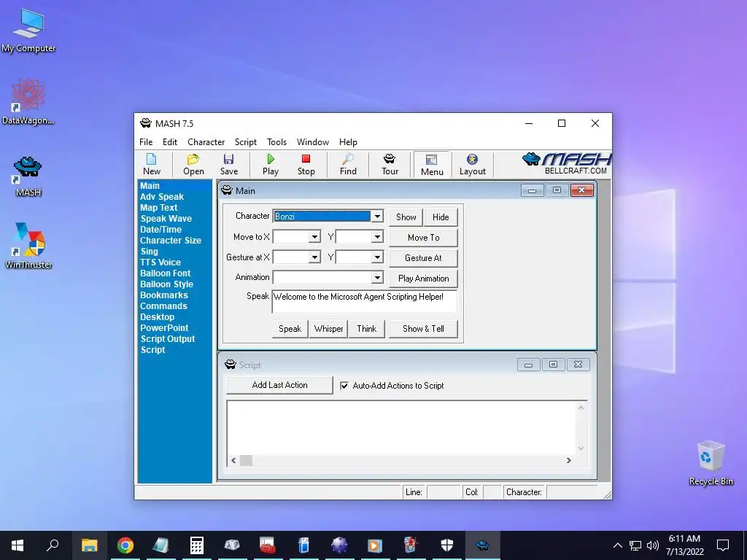Viewport: 747px width, 560px height.
Task: Select Script Output in the sidebar
Action: [x=168, y=339]
